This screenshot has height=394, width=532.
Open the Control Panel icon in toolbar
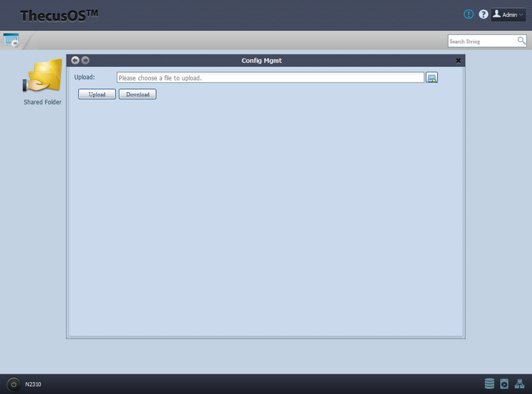[11, 40]
